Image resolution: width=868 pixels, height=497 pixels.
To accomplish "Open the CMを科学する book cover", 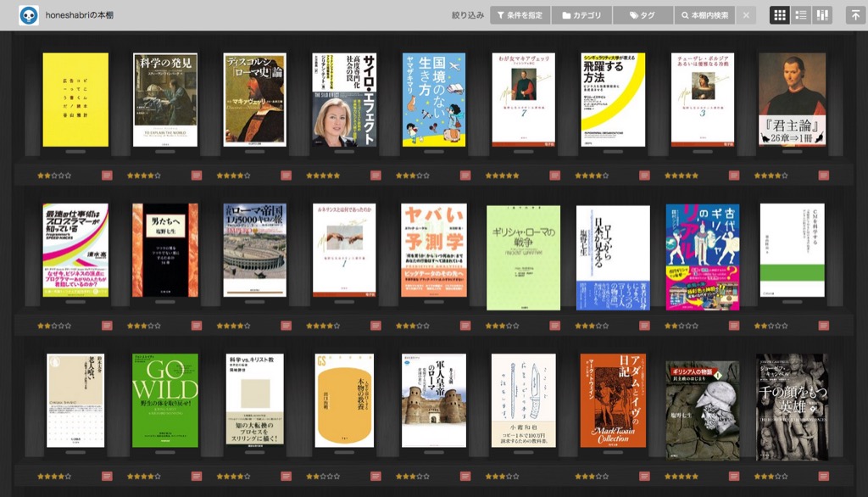I will click(793, 250).
